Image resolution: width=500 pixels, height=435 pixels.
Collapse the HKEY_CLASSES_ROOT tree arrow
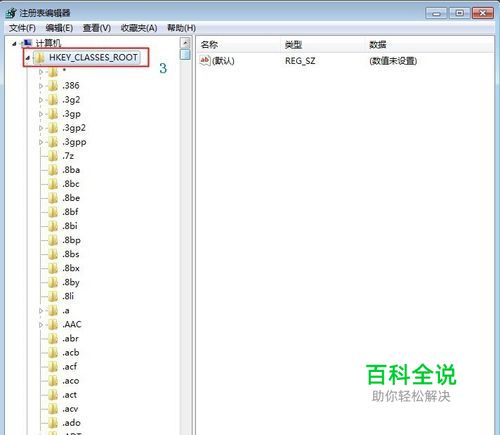click(x=28, y=58)
